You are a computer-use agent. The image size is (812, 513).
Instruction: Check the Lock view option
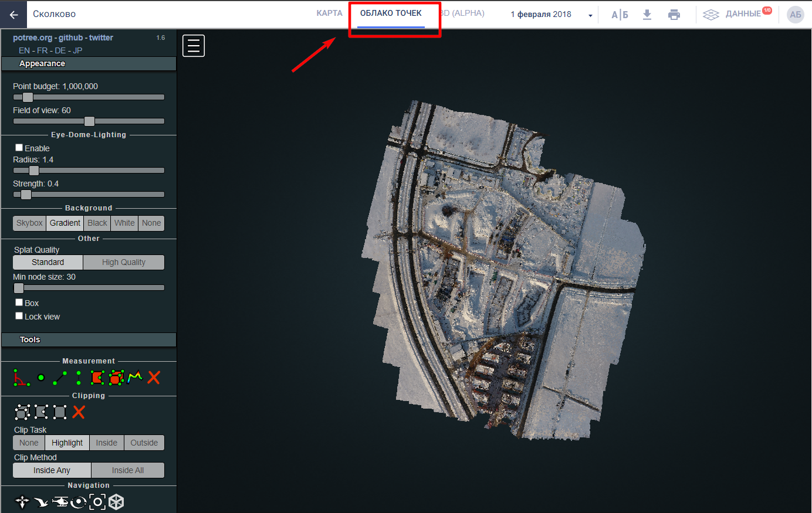[19, 316]
